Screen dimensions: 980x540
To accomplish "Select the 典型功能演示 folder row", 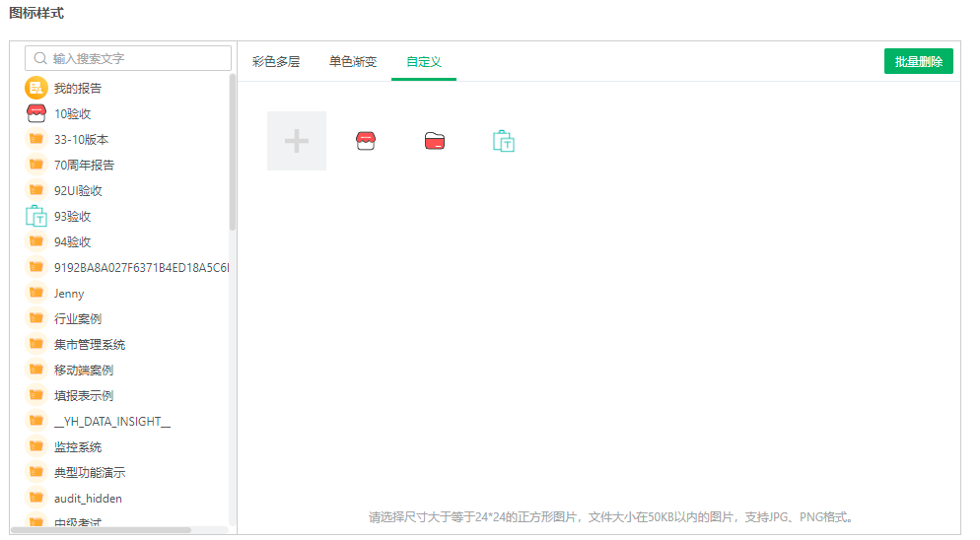I will [126, 473].
